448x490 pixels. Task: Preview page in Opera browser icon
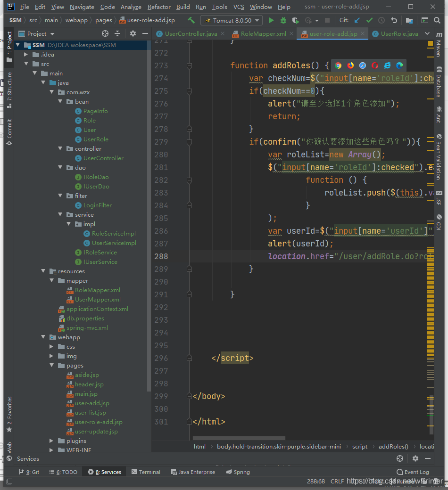(375, 65)
